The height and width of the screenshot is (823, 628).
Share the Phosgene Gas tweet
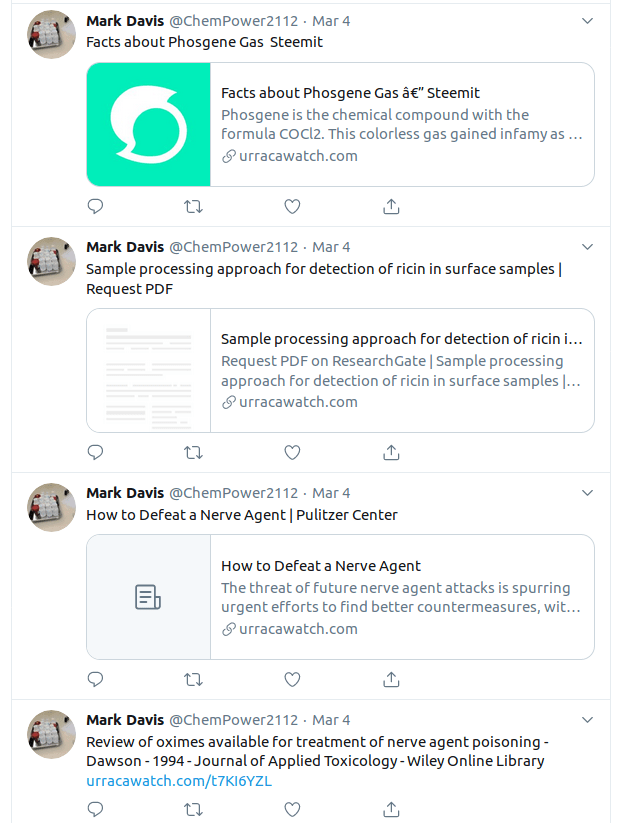(392, 206)
